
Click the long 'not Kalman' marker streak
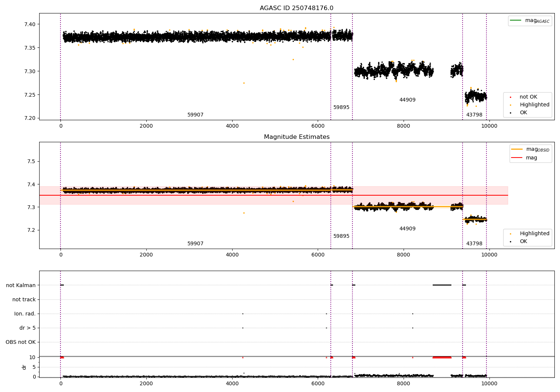pyautogui.click(x=442, y=285)
